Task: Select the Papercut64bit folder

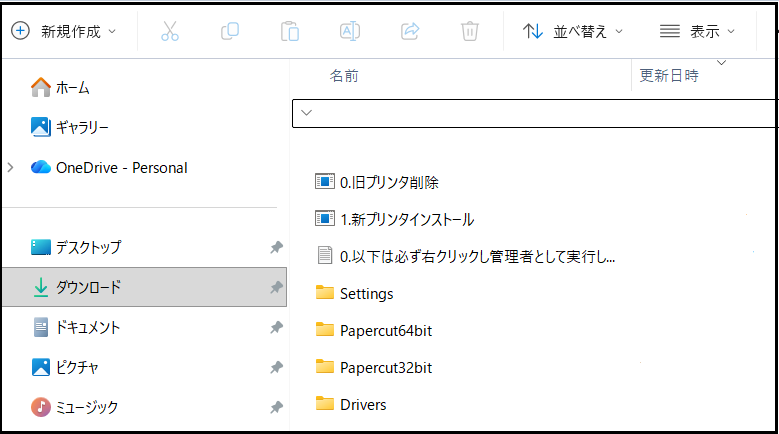Action: [x=386, y=331]
